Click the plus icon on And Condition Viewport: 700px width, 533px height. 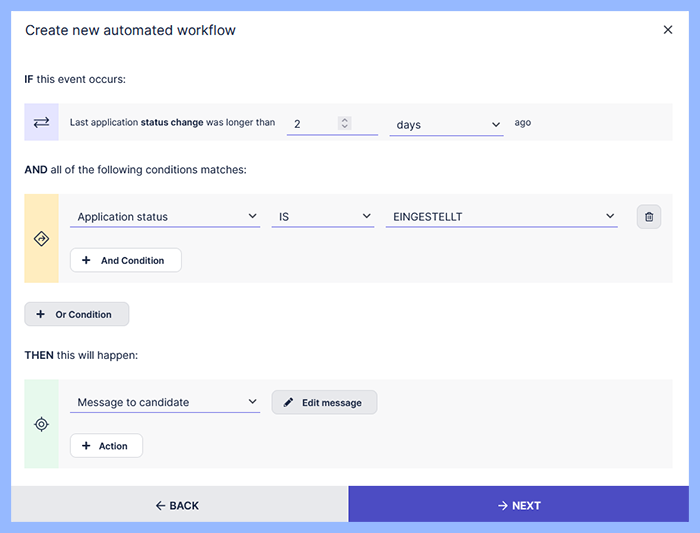point(86,261)
